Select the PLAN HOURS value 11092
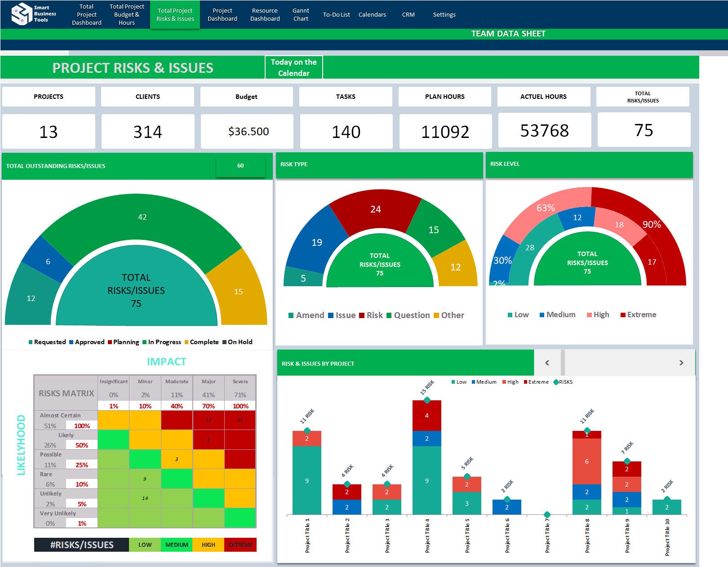728x567 pixels. pos(445,132)
